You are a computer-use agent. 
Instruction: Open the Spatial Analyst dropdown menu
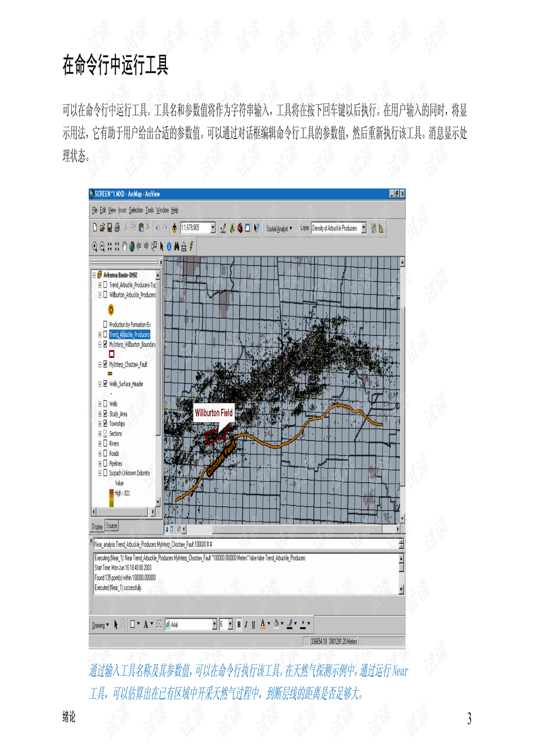(279, 228)
